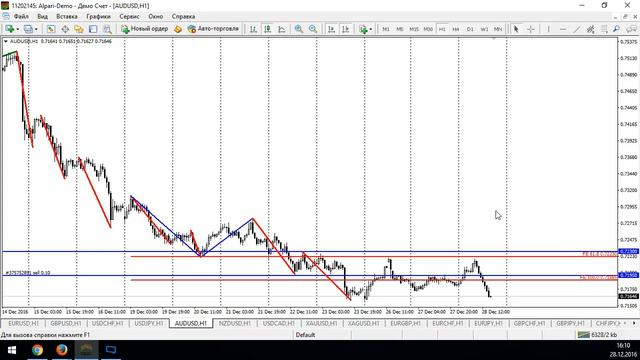
Task: Toggle chart shift from right edge
Action: pos(345,29)
